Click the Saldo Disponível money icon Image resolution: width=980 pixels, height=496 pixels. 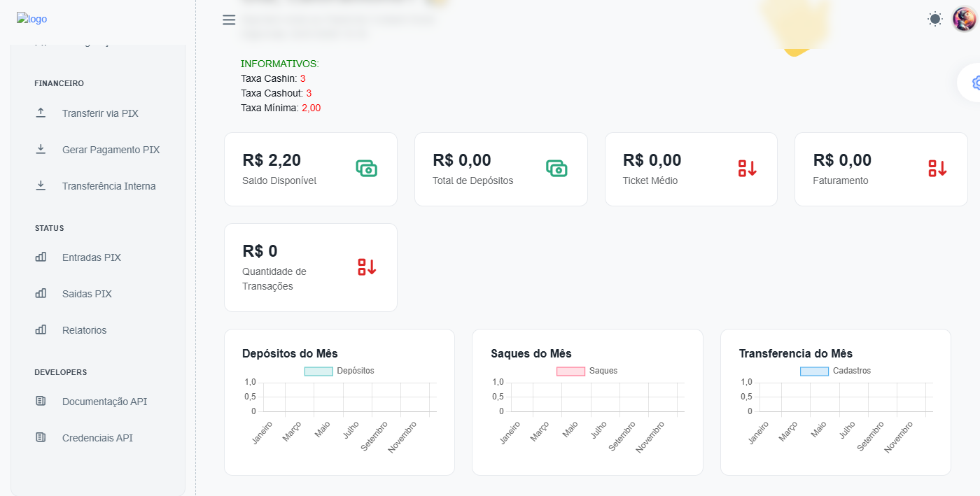366,169
